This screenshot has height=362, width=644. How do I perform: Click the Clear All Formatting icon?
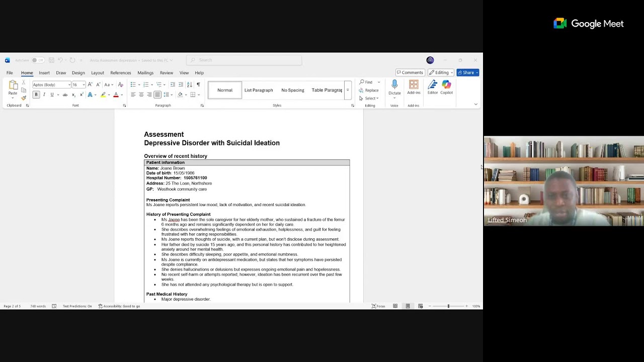pos(120,84)
